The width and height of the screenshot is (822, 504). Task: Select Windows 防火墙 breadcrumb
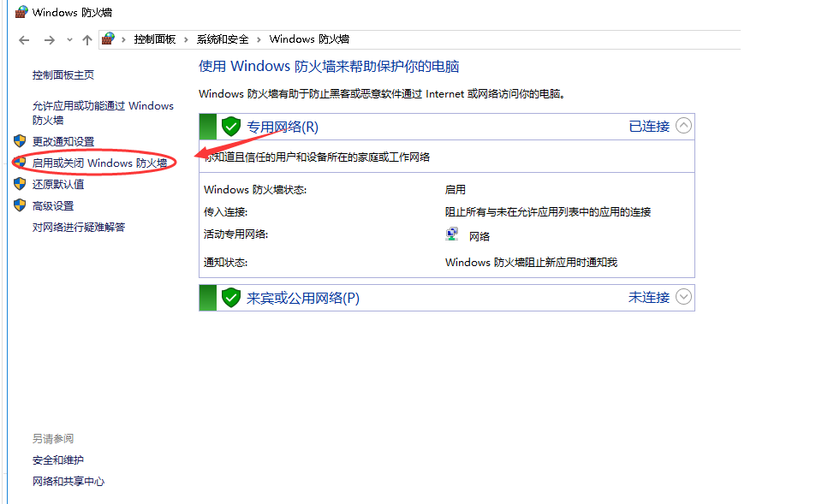pos(309,39)
